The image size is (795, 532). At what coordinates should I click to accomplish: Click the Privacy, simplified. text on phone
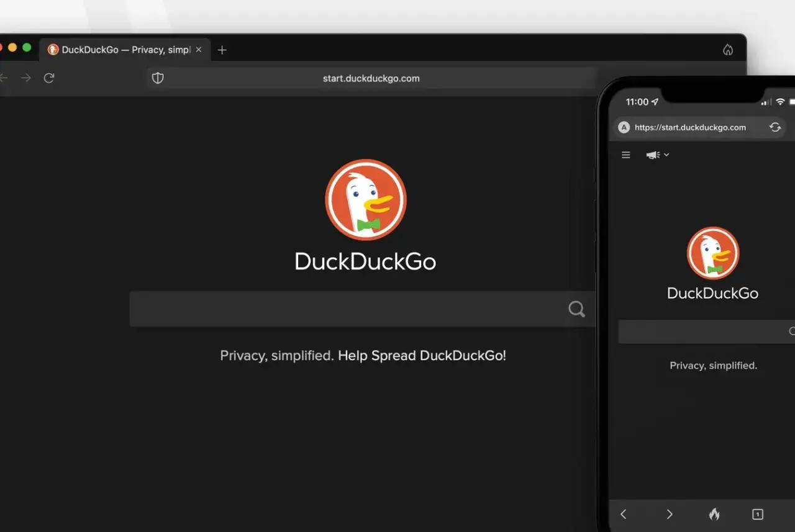coord(713,366)
